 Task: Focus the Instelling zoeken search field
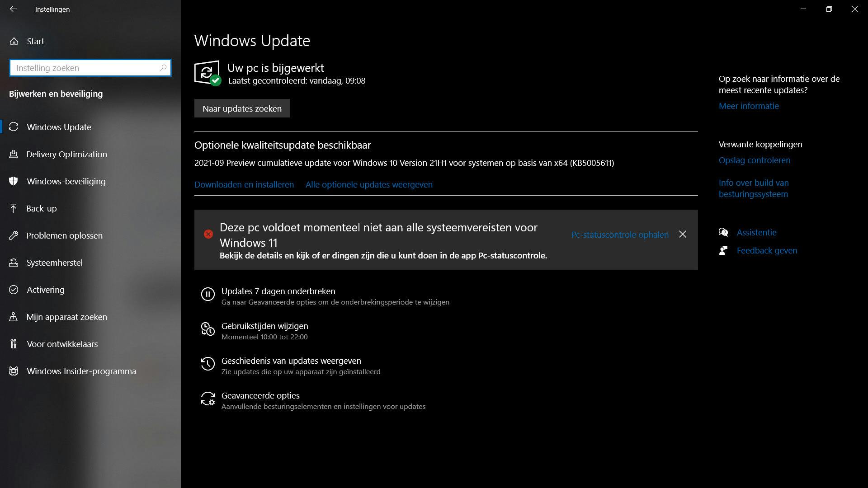click(90, 68)
